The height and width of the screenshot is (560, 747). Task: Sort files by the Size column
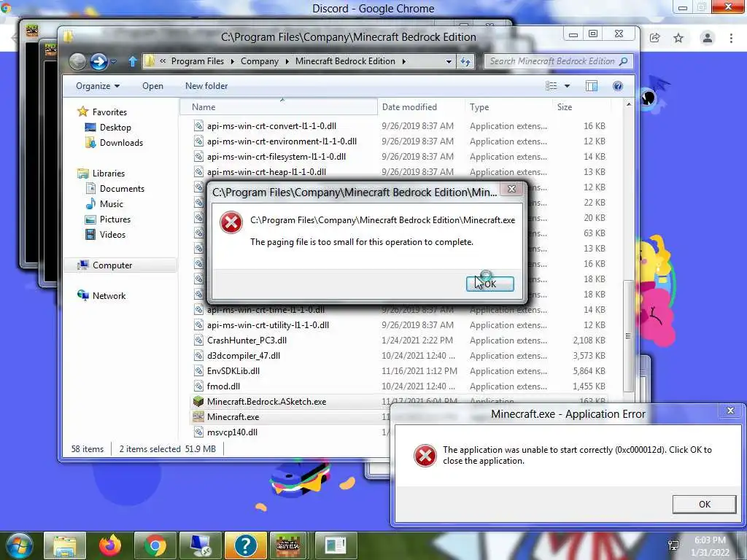click(x=581, y=107)
